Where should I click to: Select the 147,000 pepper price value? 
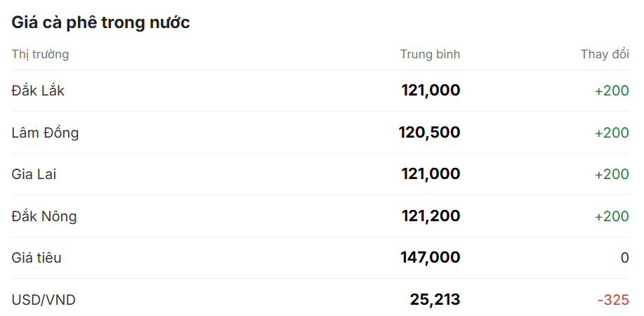coord(430,258)
